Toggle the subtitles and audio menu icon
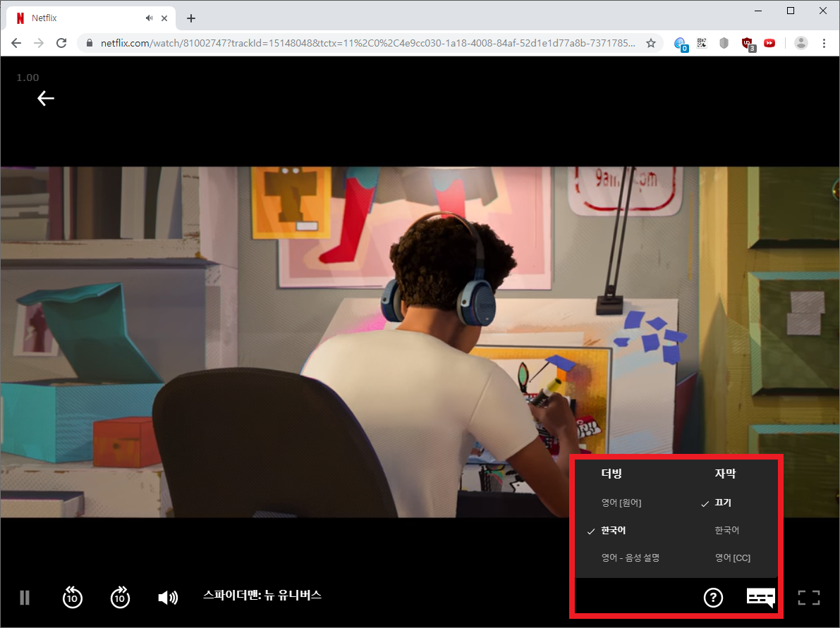 click(x=761, y=598)
